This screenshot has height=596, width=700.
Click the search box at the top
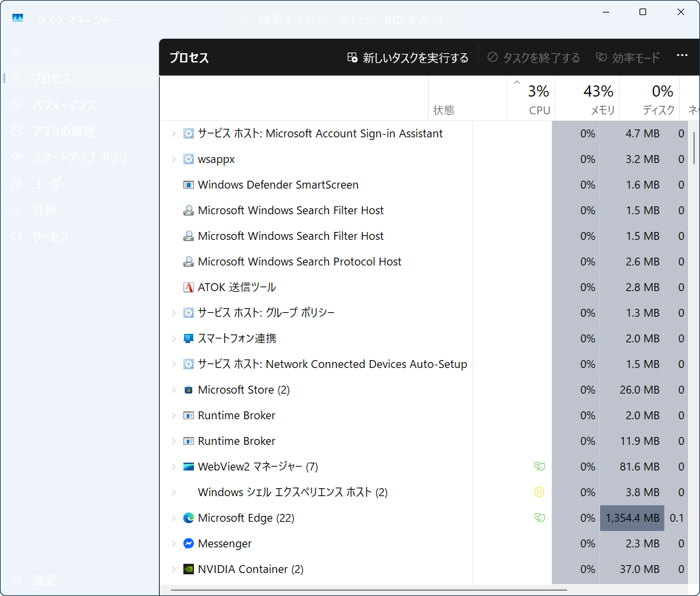350,20
